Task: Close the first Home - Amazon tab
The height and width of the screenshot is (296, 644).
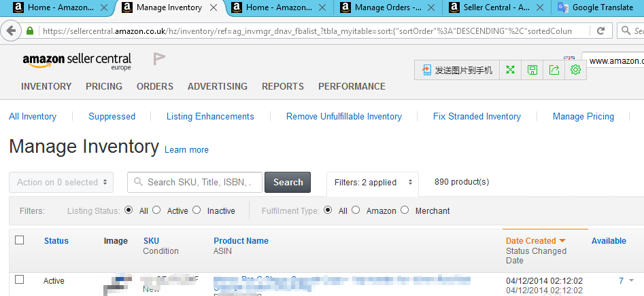Action: click(104, 7)
